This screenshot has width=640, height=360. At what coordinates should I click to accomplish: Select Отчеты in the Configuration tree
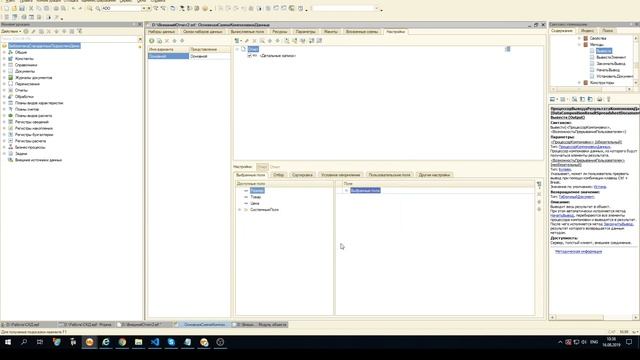21,90
